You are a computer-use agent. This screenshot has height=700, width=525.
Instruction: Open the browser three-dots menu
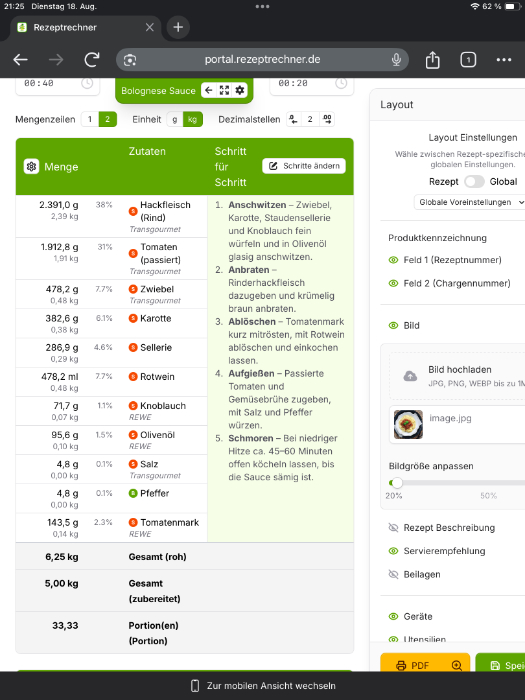[504, 59]
